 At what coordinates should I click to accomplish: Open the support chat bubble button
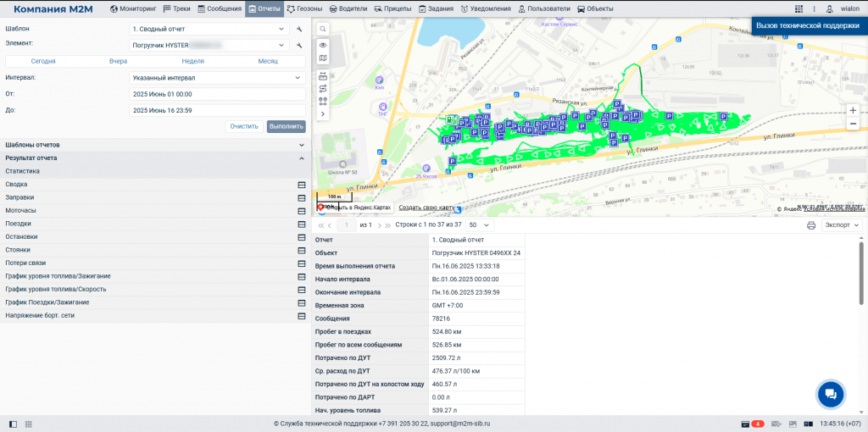831,393
